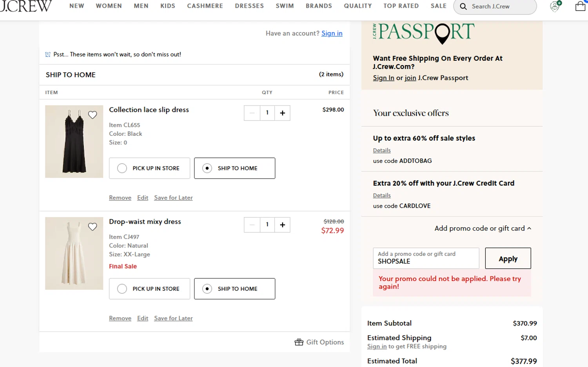Image resolution: width=588 pixels, height=367 pixels.
Task: Focus the Search J.Crew field
Action: 495,7
